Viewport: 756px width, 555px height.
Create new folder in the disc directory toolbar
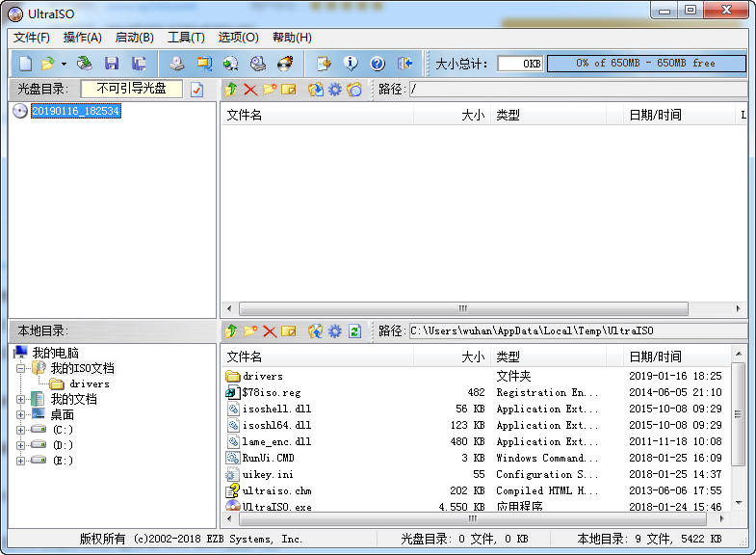[270, 90]
